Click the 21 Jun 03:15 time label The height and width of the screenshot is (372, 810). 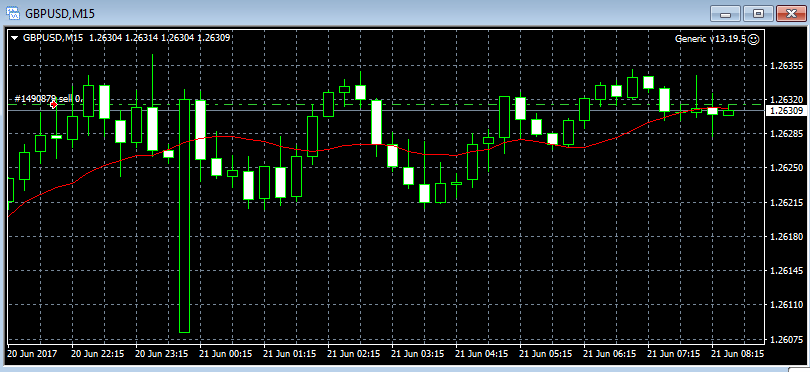417,354
